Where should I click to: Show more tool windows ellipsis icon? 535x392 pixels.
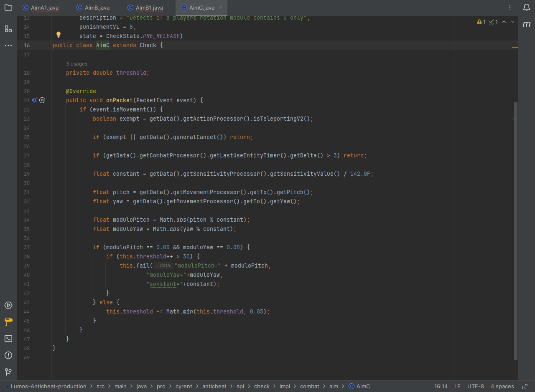tap(8, 45)
